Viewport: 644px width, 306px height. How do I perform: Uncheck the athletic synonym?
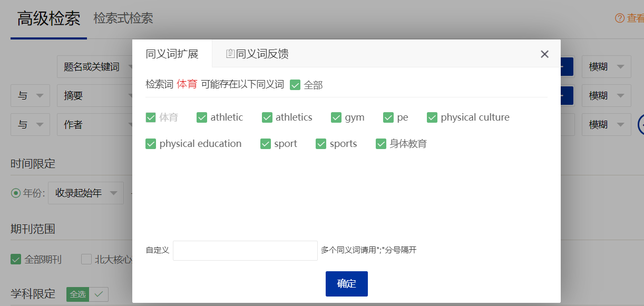pos(202,117)
